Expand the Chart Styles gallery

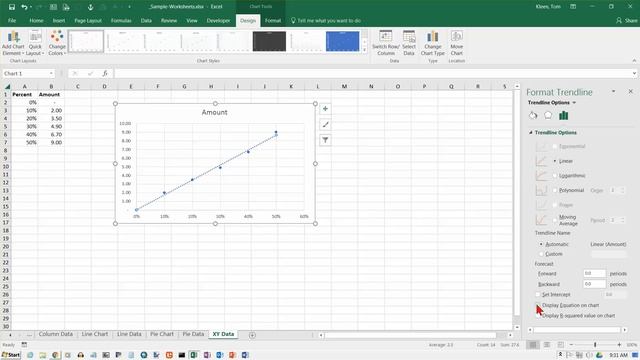pos(364,50)
